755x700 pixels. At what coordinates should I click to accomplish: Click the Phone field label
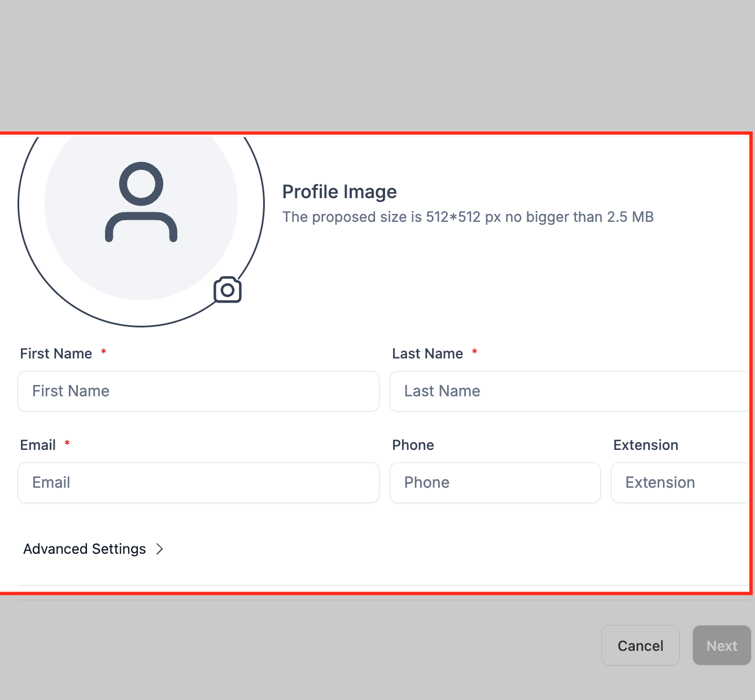tap(413, 445)
